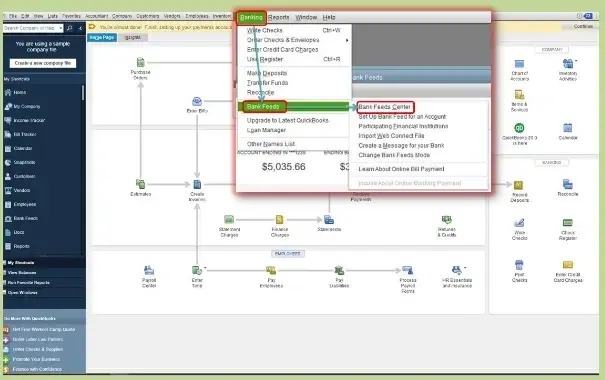Open Bill Tracker in the sidebar

(x=25, y=134)
